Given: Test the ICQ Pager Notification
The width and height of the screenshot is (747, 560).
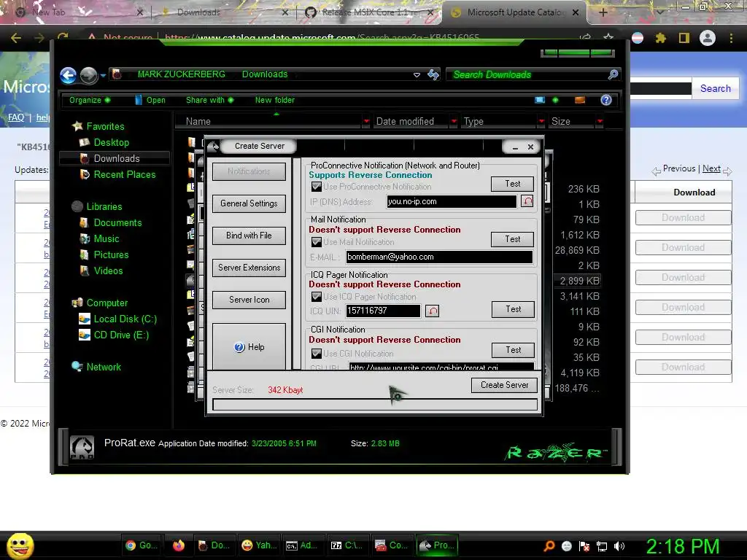Looking at the screenshot, I should [x=513, y=309].
